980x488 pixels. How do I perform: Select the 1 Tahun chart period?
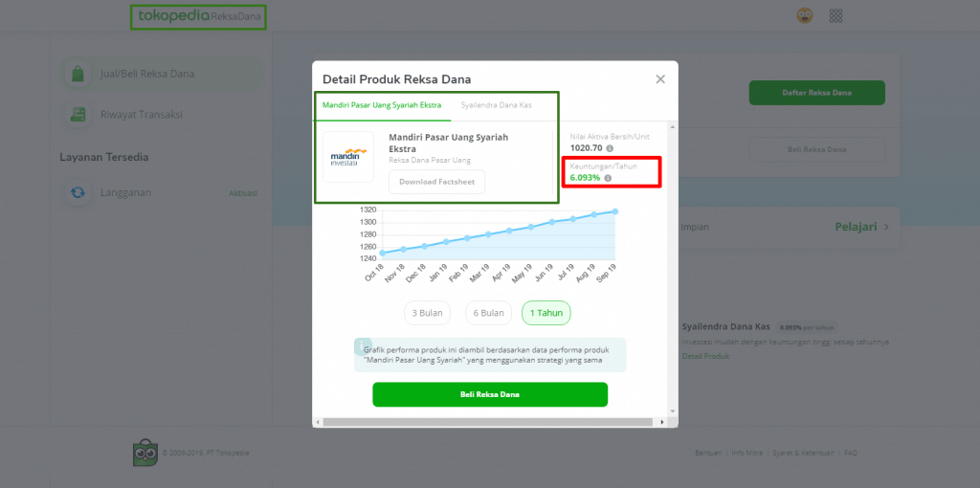pyautogui.click(x=546, y=313)
